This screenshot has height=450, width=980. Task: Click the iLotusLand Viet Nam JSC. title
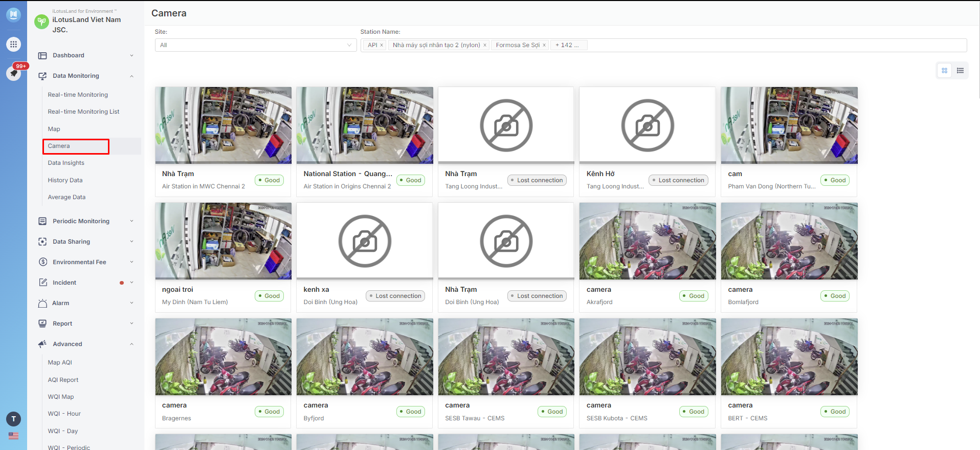point(86,25)
